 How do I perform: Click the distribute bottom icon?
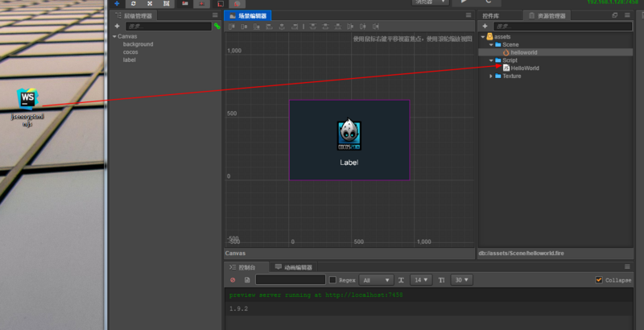point(337,27)
